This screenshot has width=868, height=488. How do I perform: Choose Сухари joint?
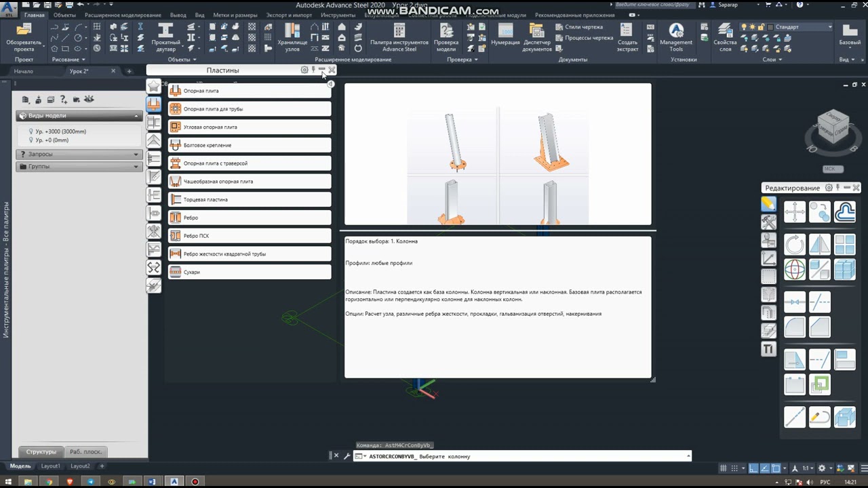coord(250,272)
